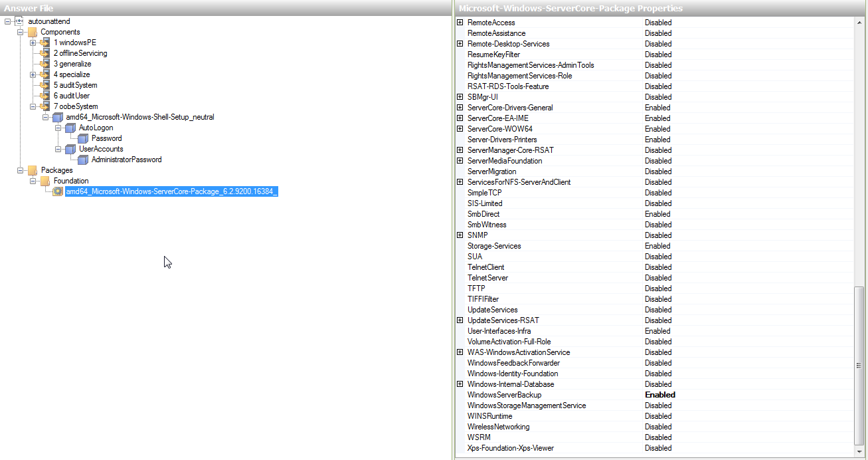
Task: Expand the SNMP property
Action: (460, 235)
